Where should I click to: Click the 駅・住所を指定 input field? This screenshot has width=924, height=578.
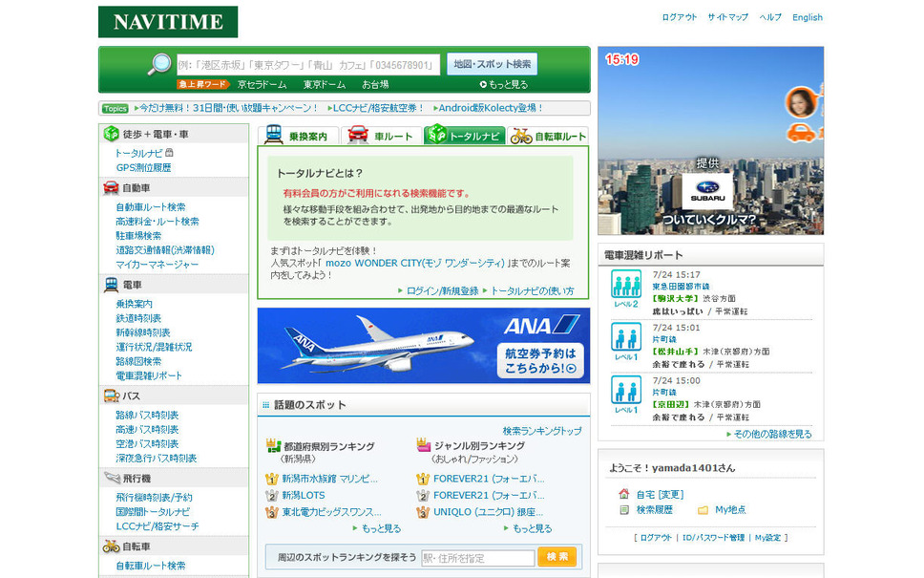[478, 558]
